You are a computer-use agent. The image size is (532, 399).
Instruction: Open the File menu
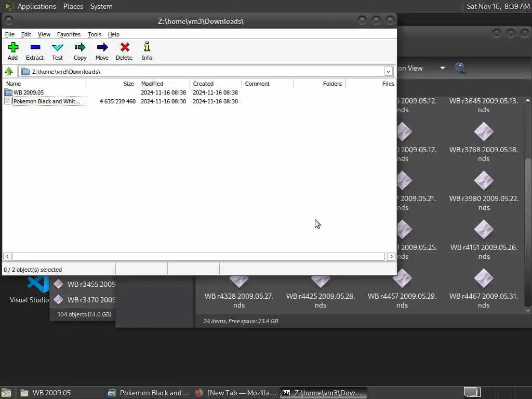tap(10, 34)
